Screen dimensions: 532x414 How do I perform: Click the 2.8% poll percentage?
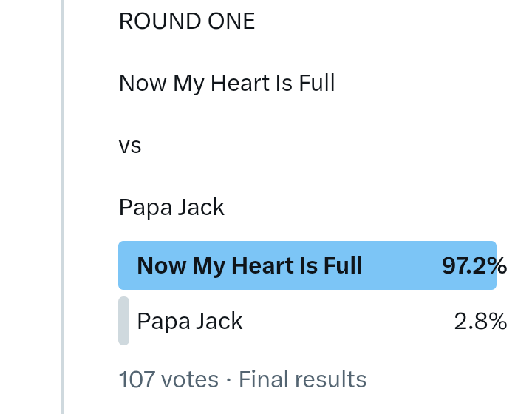tap(480, 321)
